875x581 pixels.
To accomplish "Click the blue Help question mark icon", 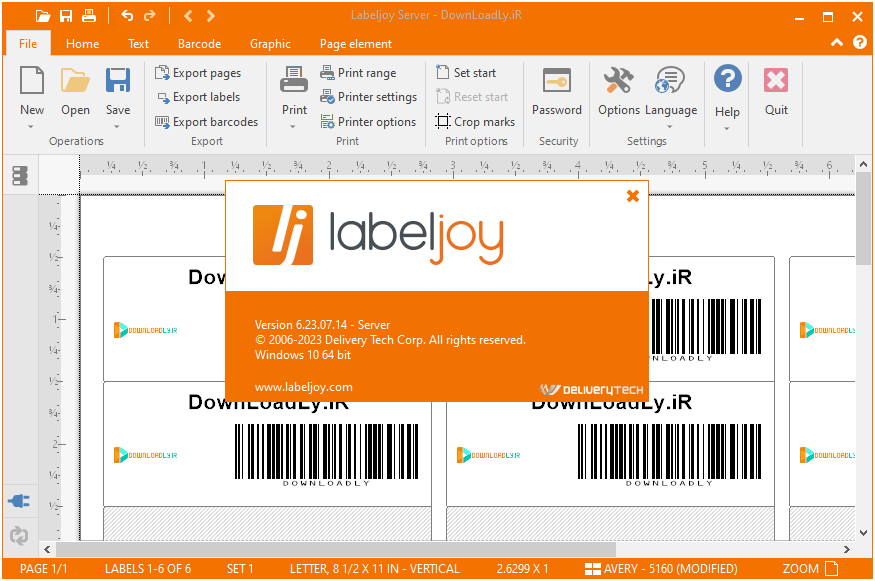I will tap(728, 79).
